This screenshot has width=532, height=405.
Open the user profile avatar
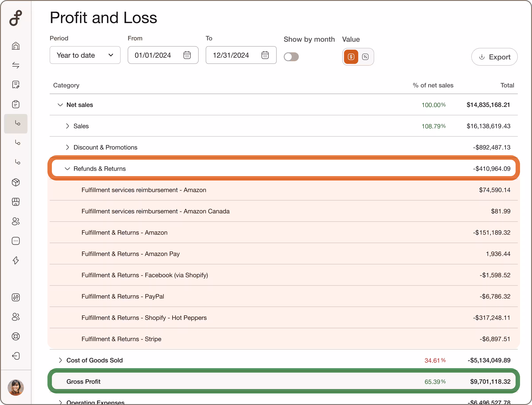[16, 388]
